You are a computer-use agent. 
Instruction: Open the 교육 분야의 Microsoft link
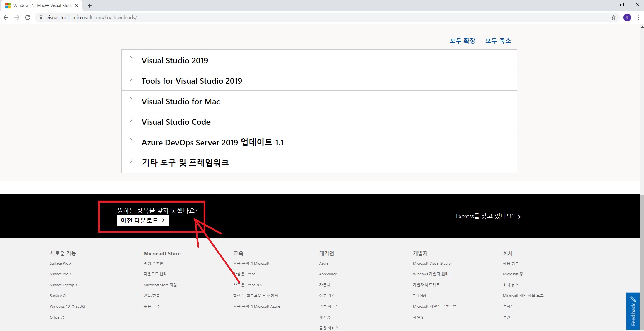click(x=252, y=263)
